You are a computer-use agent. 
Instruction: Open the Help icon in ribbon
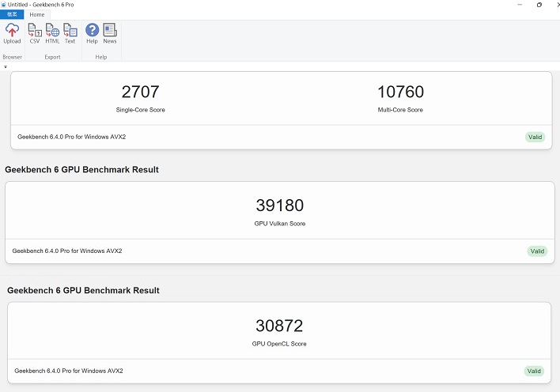[x=92, y=33]
